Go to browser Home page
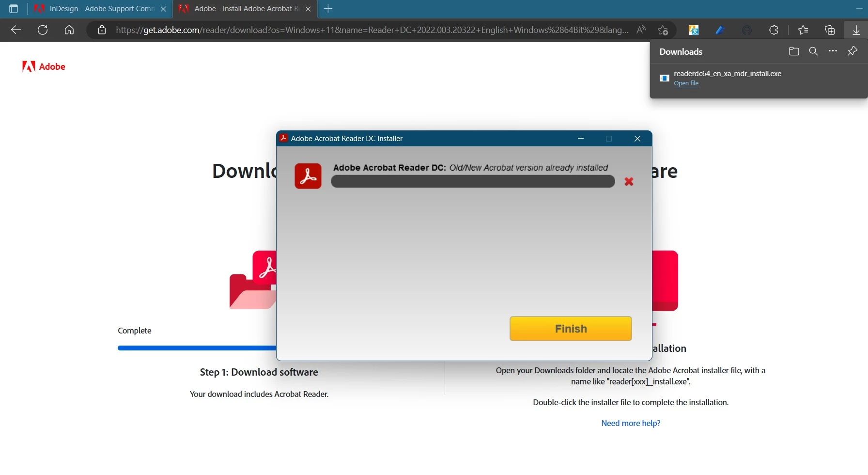Screen dimensions: 868x475 pos(69,30)
